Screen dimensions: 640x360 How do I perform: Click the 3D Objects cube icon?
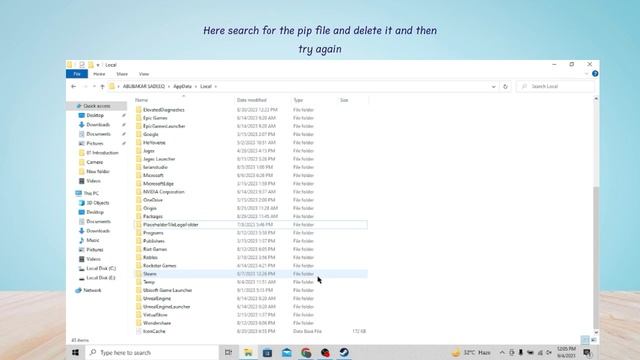tap(82, 203)
